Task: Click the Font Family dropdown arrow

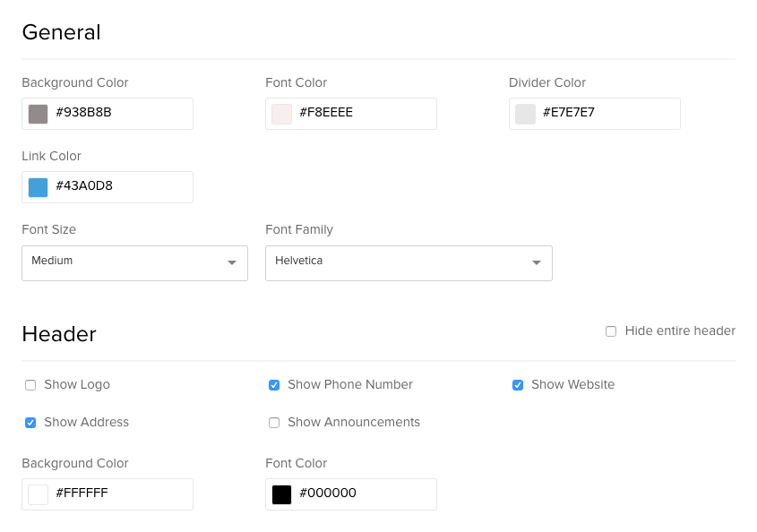Action: (537, 262)
